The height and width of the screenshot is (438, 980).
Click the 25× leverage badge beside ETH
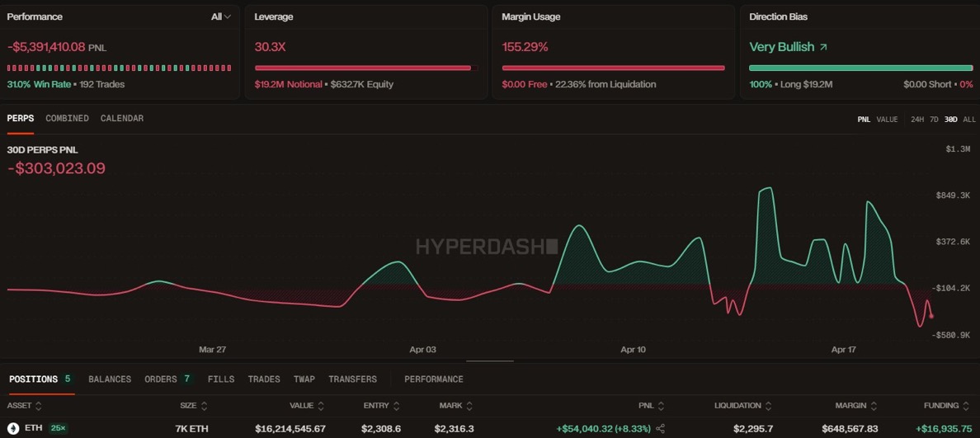click(59, 429)
